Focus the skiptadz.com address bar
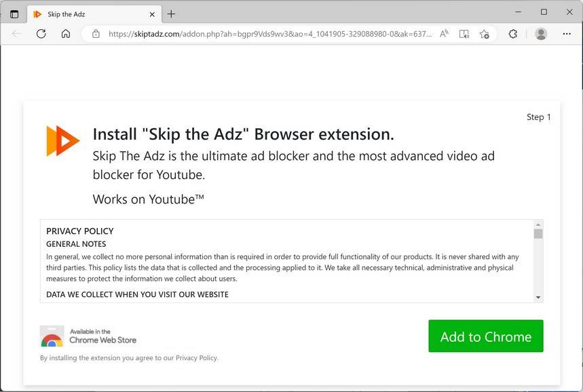Screen dimensions: 583x392 [270, 34]
